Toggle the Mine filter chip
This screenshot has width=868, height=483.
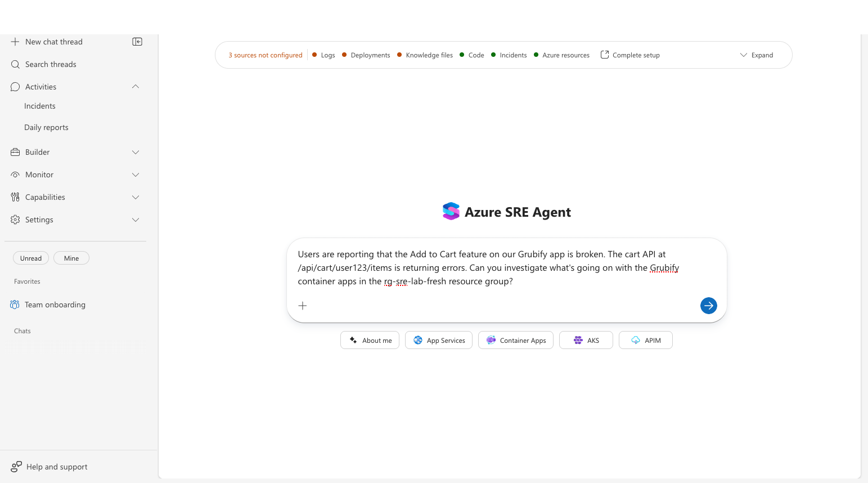pyautogui.click(x=71, y=258)
